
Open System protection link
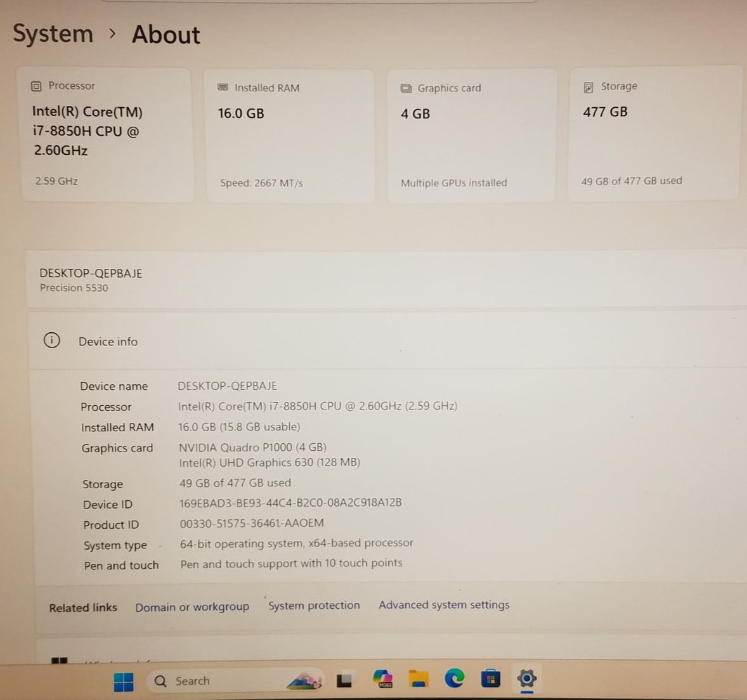click(314, 606)
